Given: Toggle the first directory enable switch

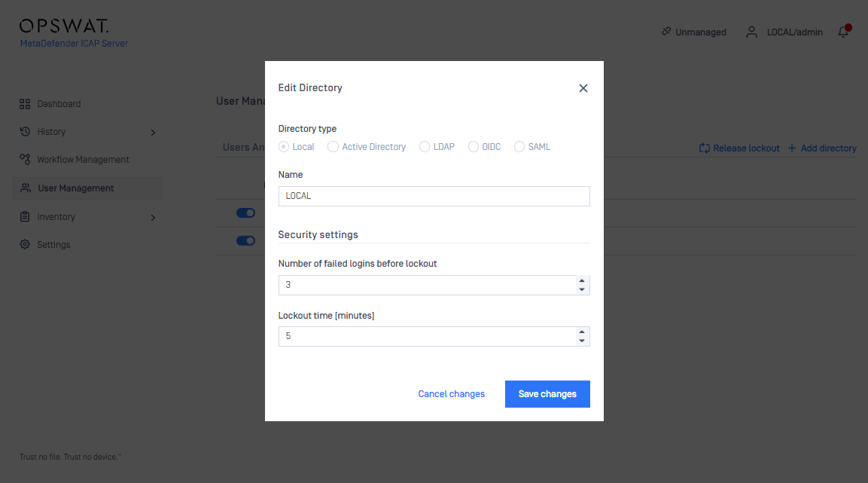Looking at the screenshot, I should click(245, 212).
